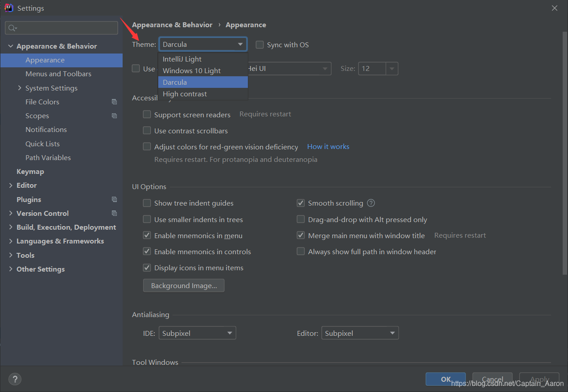568x392 pixels.
Task: Enable Always show full path in window header
Action: (x=300, y=252)
